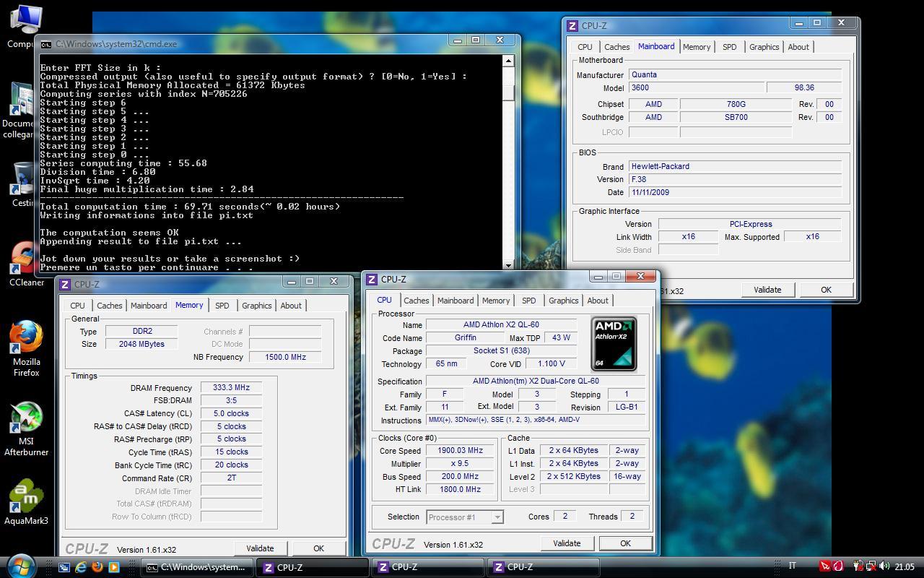Viewport: 924px width, 578px height.
Task: Click the IT language indicator in taskbar
Action: point(793,566)
